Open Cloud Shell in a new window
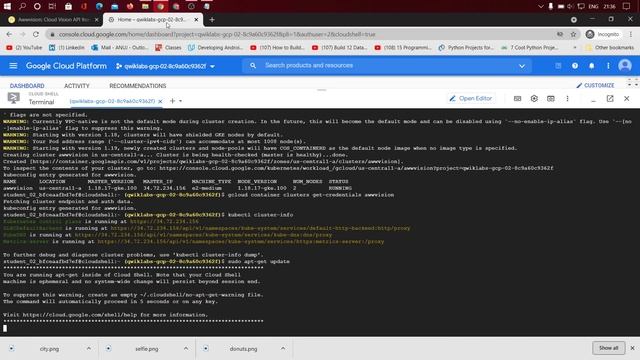Screen dimensions: 640x360 click(610, 98)
